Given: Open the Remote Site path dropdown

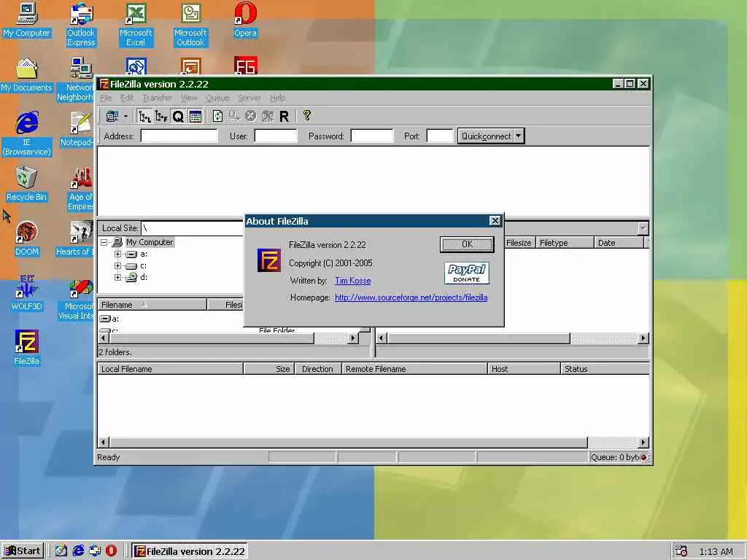Looking at the screenshot, I should 643,228.
